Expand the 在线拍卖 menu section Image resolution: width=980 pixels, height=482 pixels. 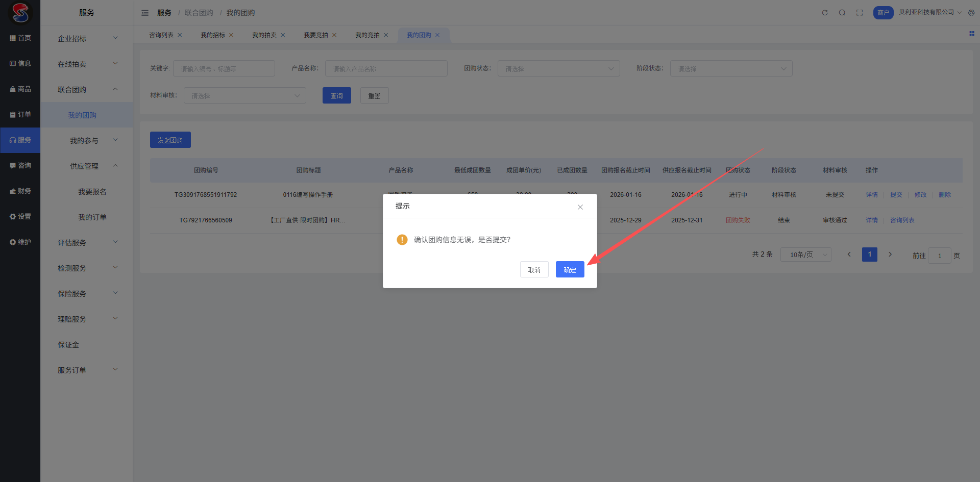pyautogui.click(x=87, y=64)
